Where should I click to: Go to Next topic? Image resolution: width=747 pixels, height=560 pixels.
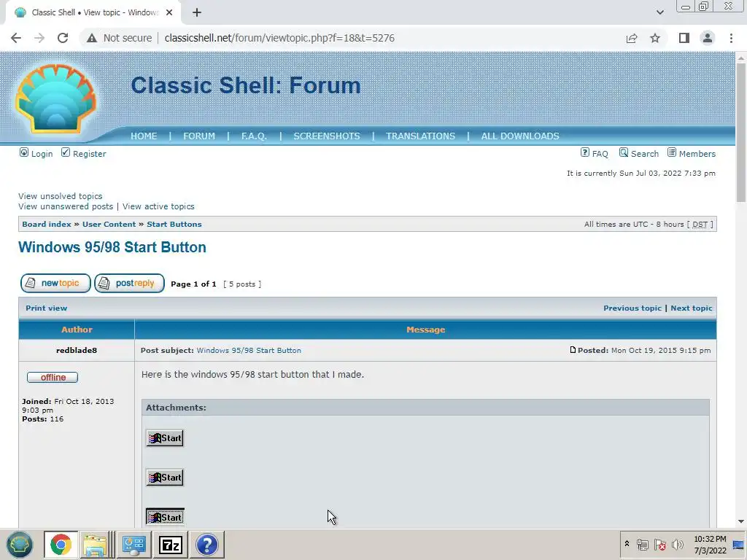coord(692,308)
